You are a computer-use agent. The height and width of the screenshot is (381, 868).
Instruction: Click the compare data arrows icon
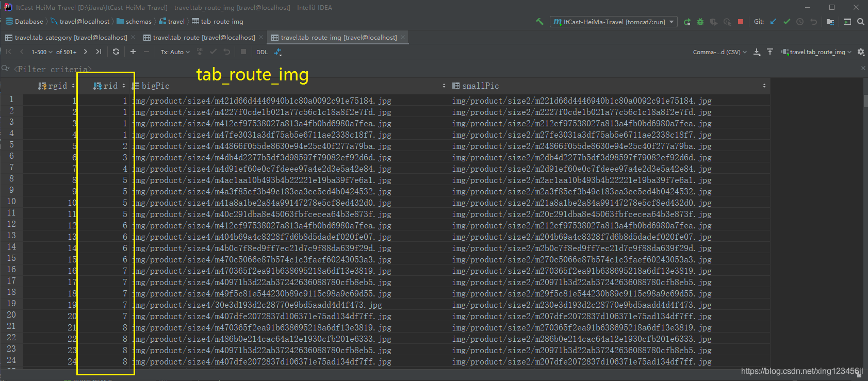coord(278,52)
